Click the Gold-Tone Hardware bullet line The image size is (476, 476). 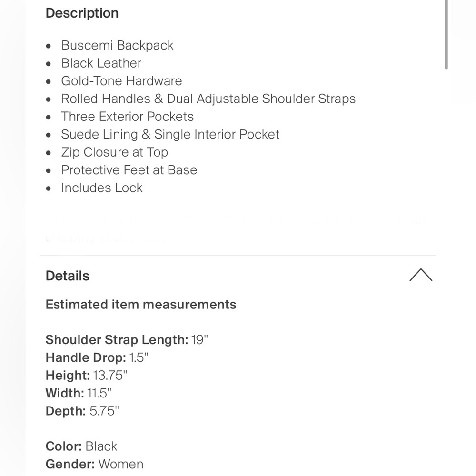click(x=121, y=81)
